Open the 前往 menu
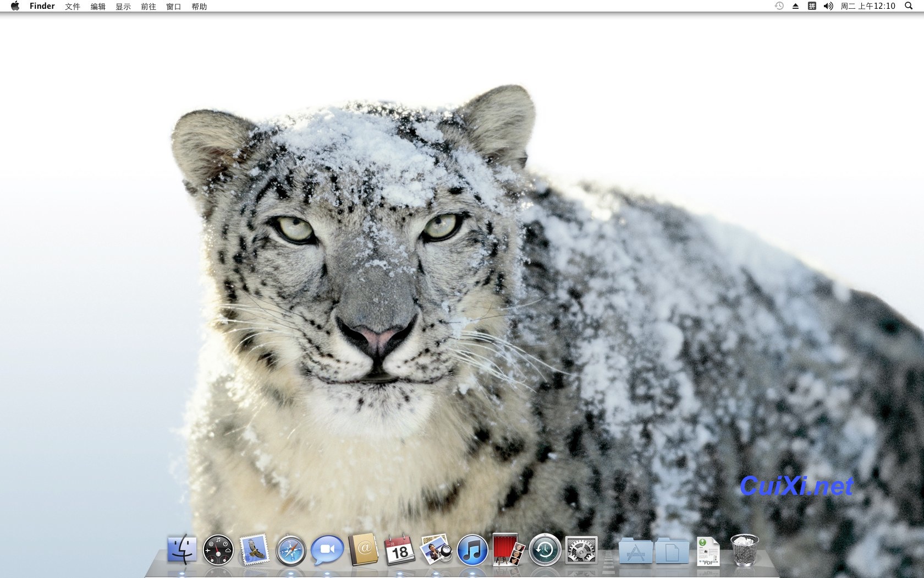Screen dimensions: 924x578 point(148,7)
